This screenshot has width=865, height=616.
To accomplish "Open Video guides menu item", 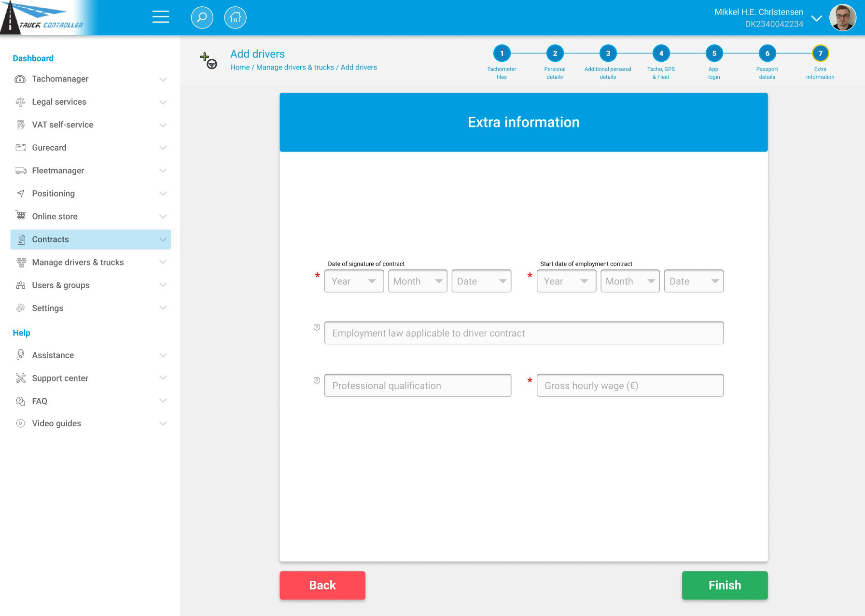I will [x=91, y=423].
